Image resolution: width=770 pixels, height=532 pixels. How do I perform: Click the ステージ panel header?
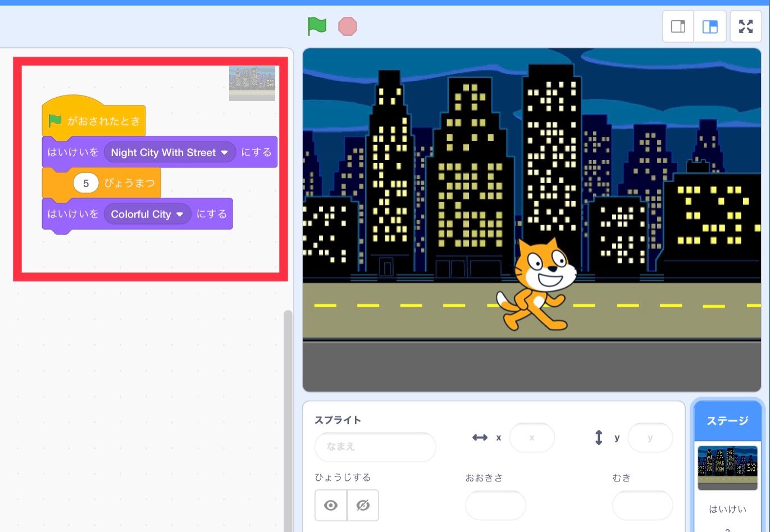[x=727, y=421]
